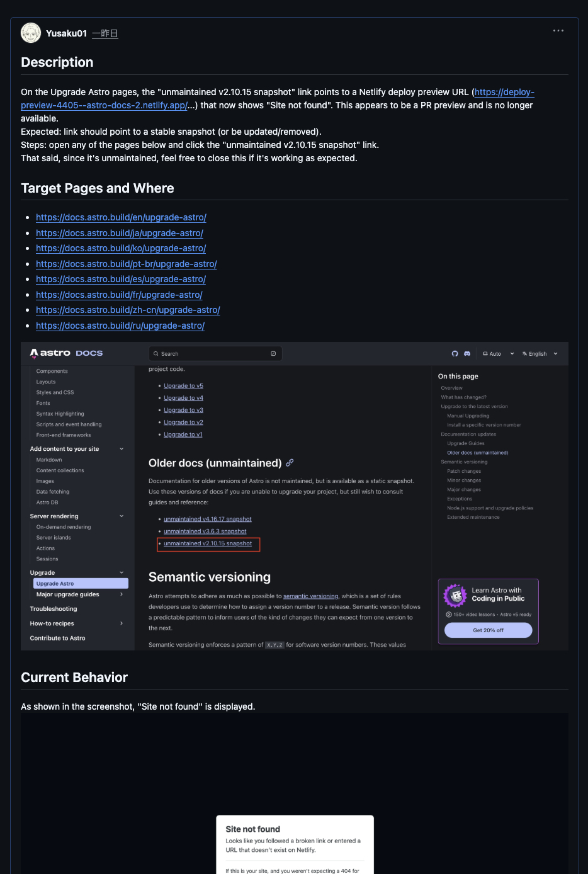
Task: Click the Astro Docs logo
Action: pyautogui.click(x=67, y=353)
